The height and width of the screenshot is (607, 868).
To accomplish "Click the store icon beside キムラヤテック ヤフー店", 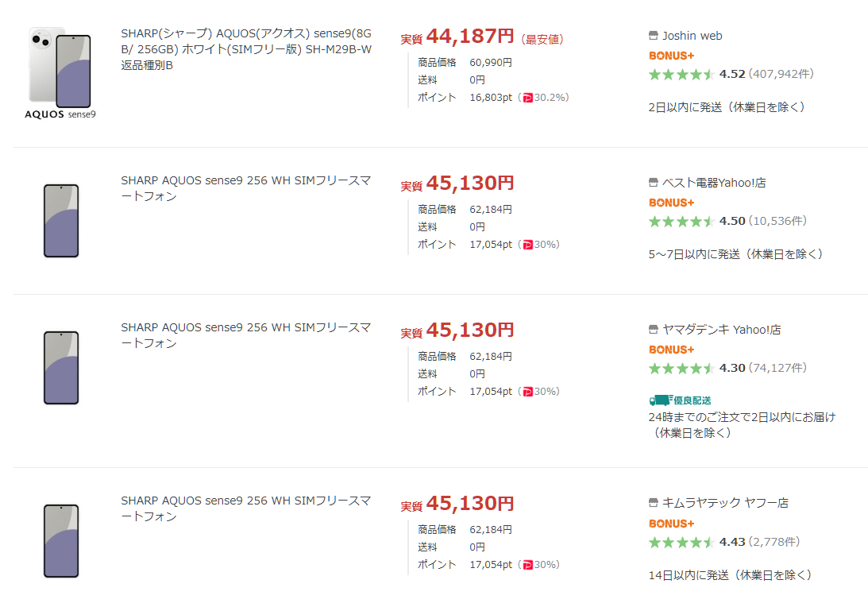I will coord(654,503).
